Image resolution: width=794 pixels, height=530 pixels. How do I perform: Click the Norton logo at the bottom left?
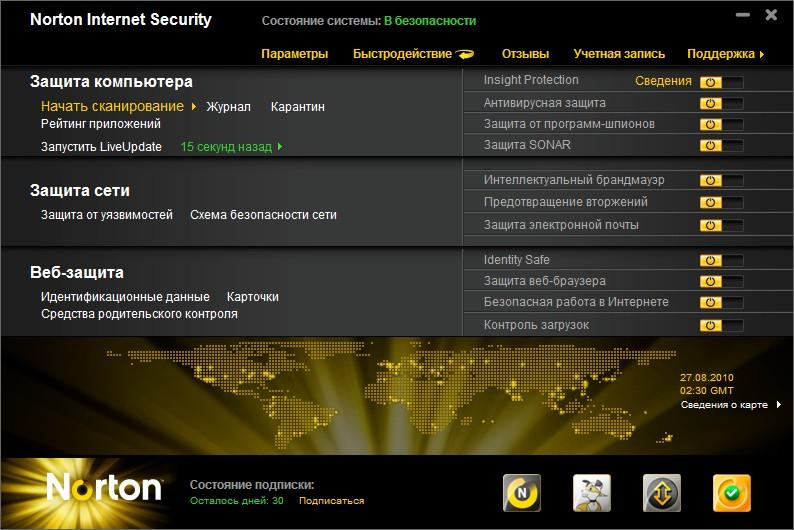(104, 487)
